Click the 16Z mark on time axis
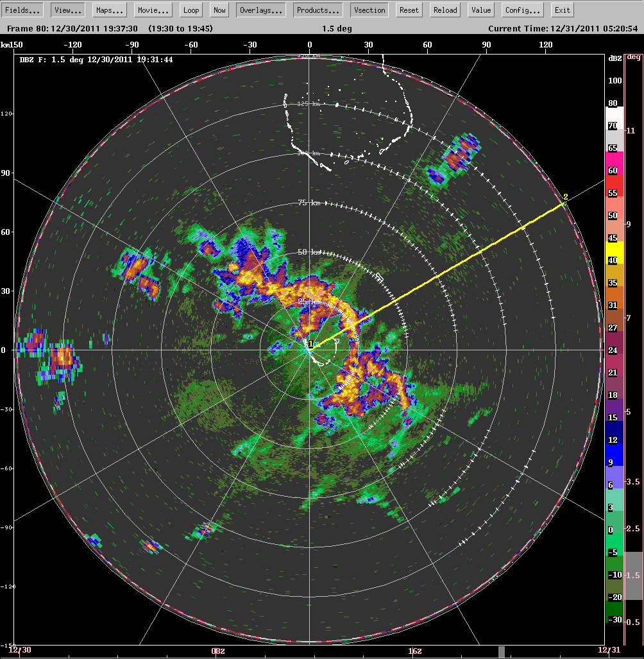Viewport: 644px width, 659px height. point(415,651)
